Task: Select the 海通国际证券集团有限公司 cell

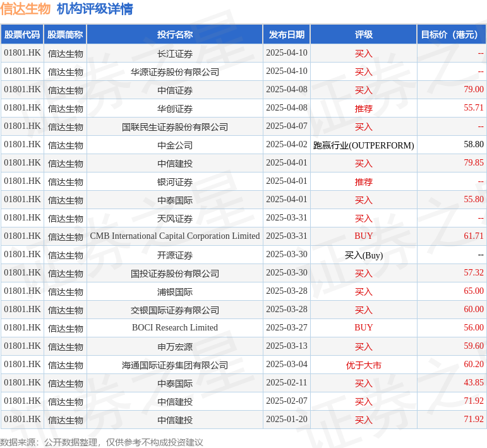Action: (175, 365)
